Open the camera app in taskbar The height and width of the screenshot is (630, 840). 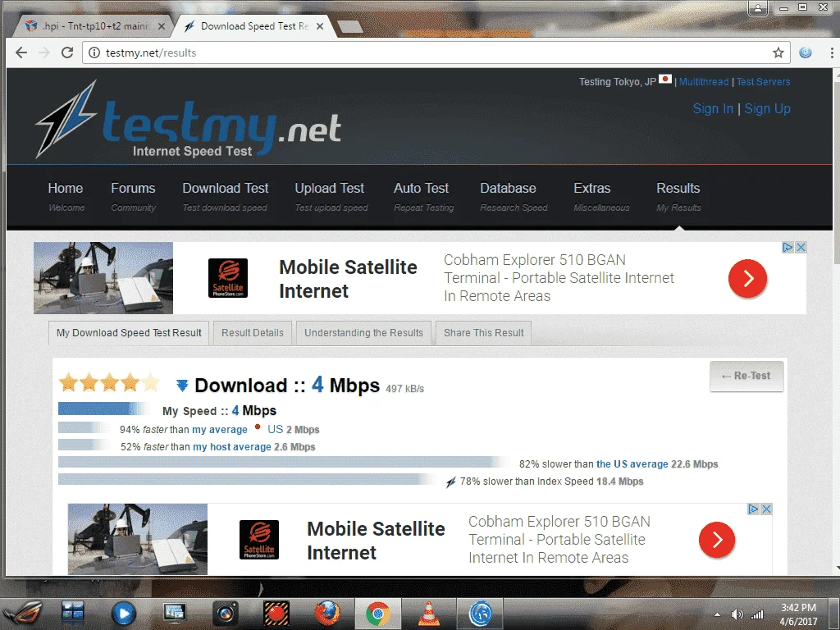226,614
